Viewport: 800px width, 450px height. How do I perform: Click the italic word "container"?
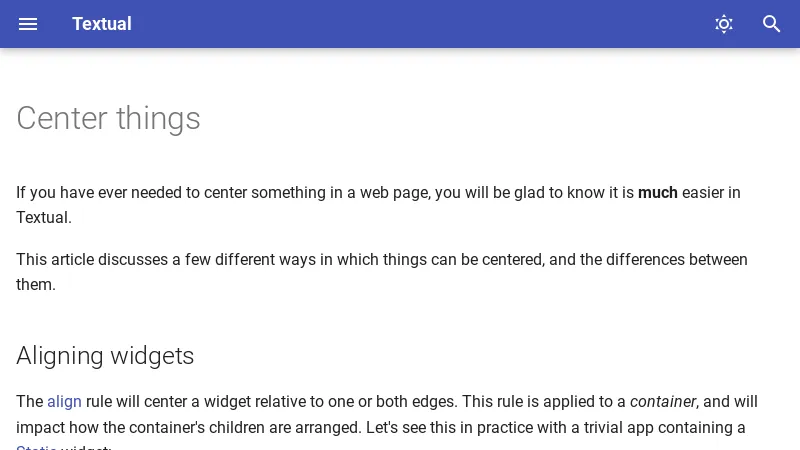[662, 402]
